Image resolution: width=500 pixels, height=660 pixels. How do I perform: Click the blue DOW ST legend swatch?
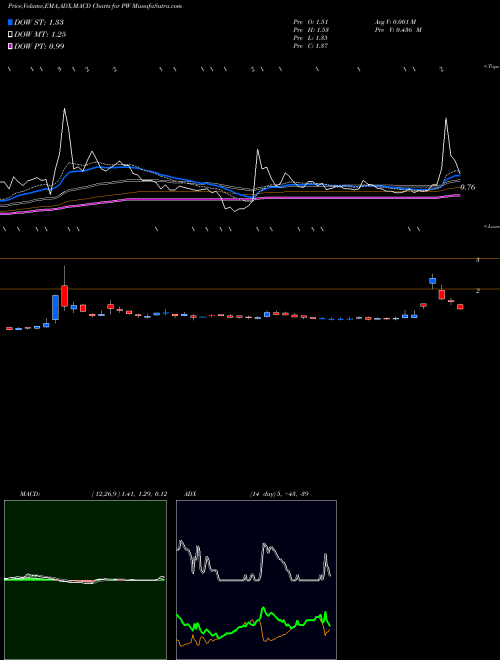pos(11,22)
